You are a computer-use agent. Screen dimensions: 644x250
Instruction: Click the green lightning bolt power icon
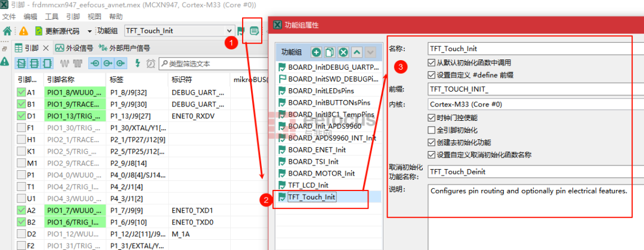click(138, 64)
